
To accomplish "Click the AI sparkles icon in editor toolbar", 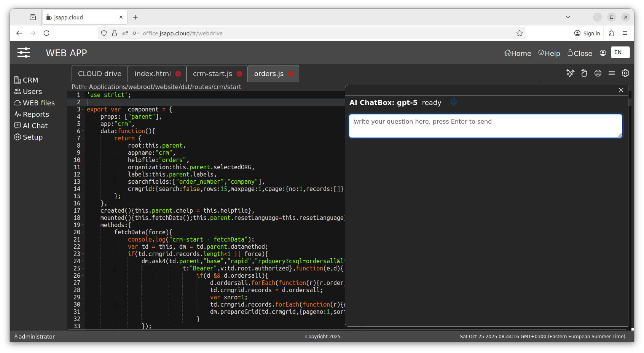I will coord(570,73).
